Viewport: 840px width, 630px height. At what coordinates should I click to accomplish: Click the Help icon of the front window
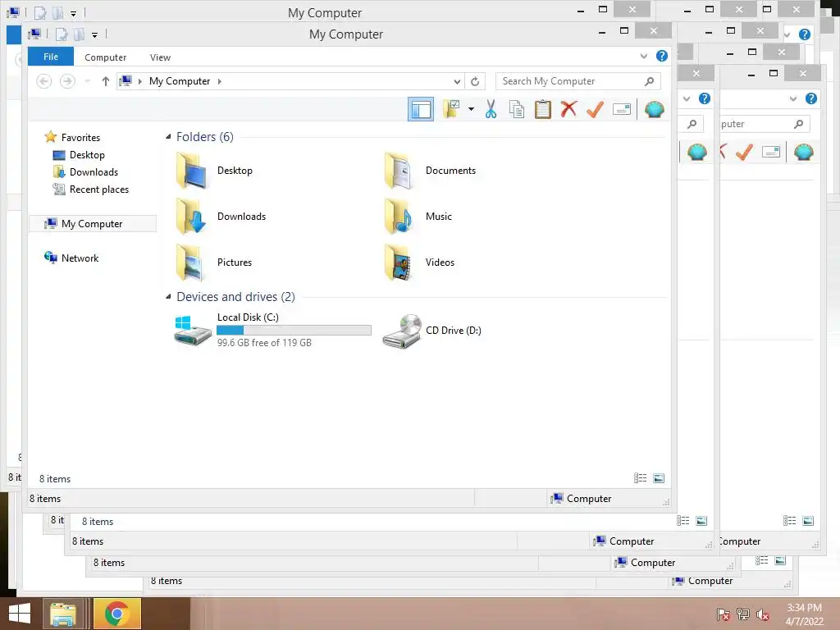point(662,56)
